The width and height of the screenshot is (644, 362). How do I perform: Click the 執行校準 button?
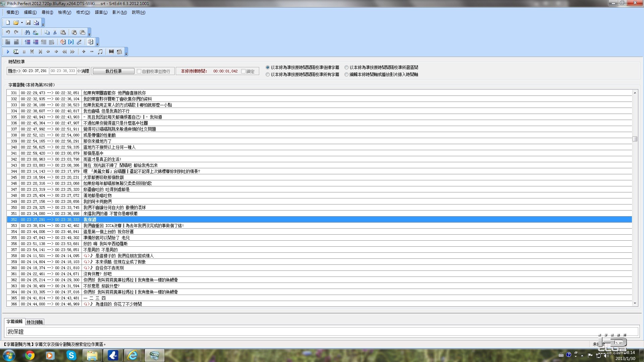(113, 71)
